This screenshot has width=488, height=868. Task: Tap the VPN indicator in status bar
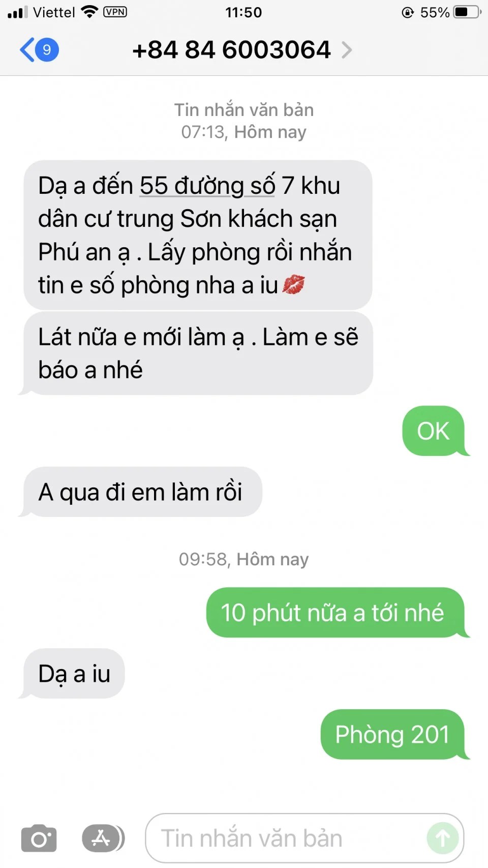115,12
